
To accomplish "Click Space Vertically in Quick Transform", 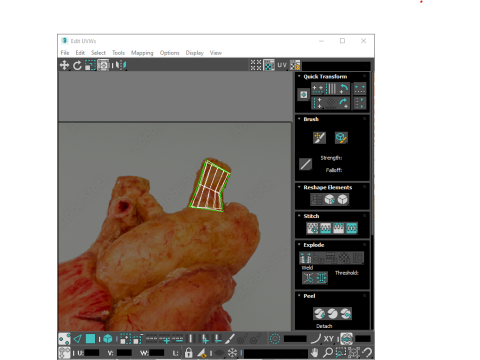I will click(360, 103).
